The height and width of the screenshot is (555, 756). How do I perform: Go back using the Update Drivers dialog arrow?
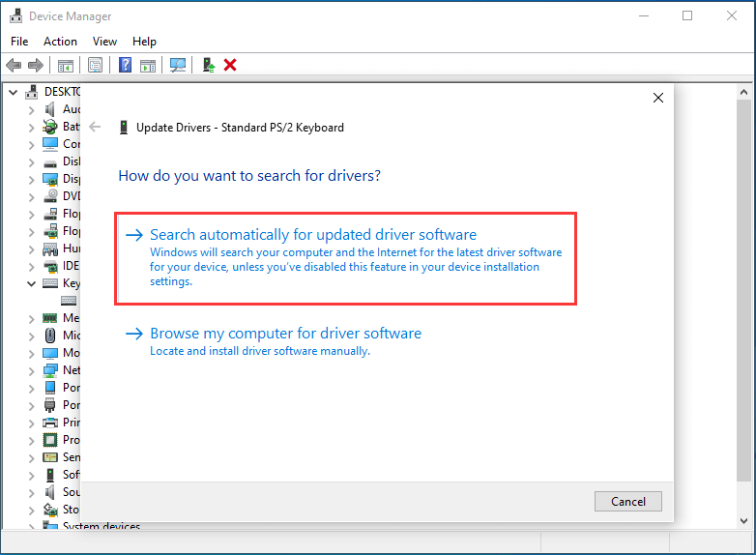[95, 127]
